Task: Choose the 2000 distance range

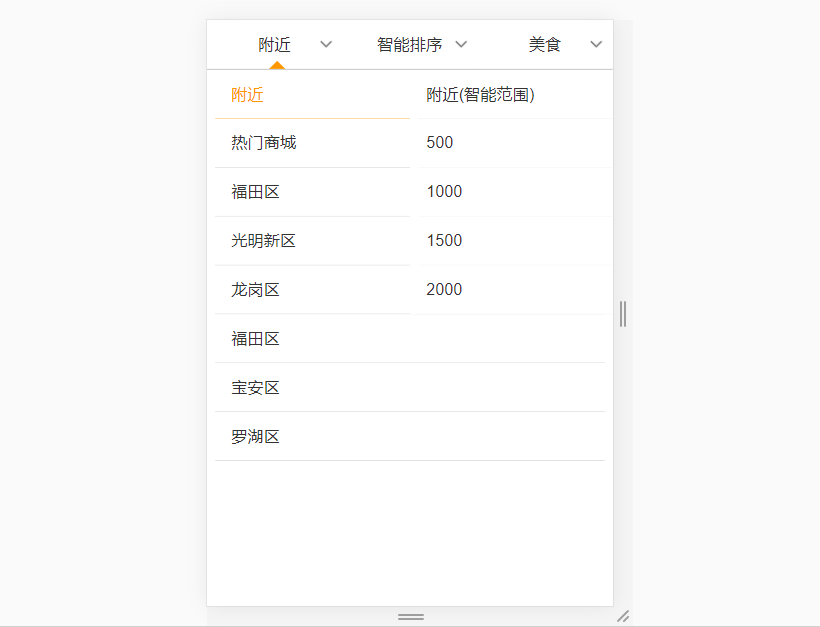Action: click(444, 290)
